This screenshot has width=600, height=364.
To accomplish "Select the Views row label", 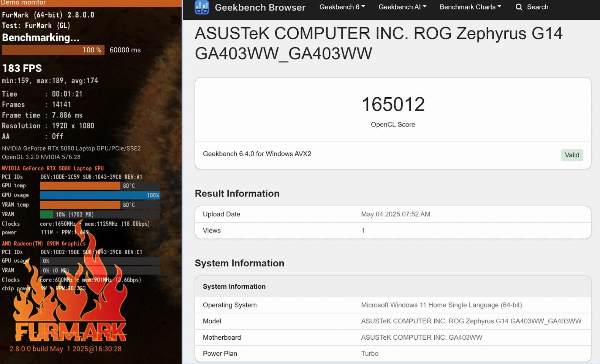I will (212, 230).
